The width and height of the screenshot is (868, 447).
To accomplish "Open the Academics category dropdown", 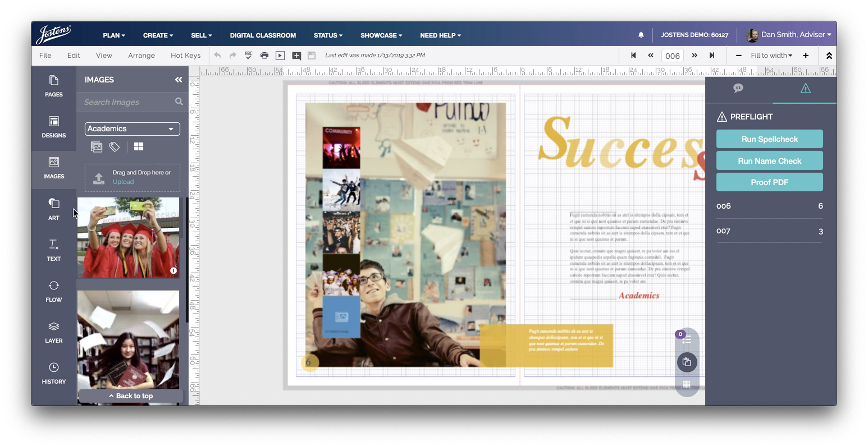I will [x=133, y=128].
